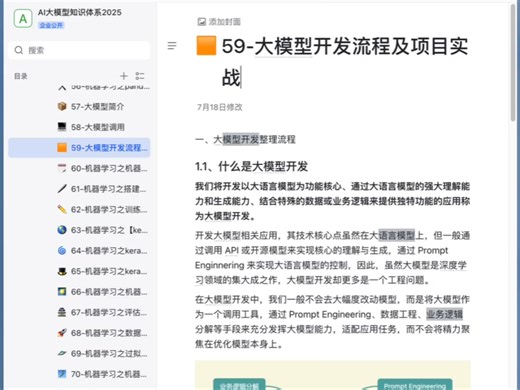The height and width of the screenshot is (390, 520).
Task: Open 69-机器学习之过拟 in the sidebar
Action: pos(109,354)
